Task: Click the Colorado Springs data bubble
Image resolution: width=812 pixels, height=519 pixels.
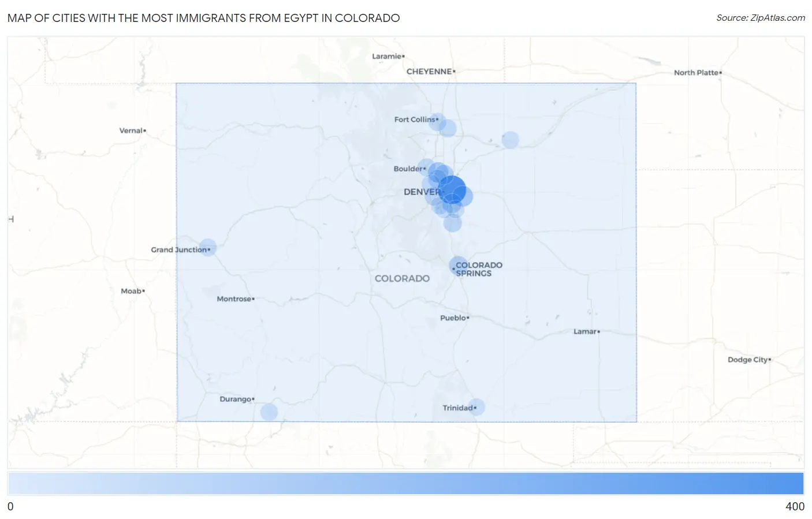Action: 459,266
